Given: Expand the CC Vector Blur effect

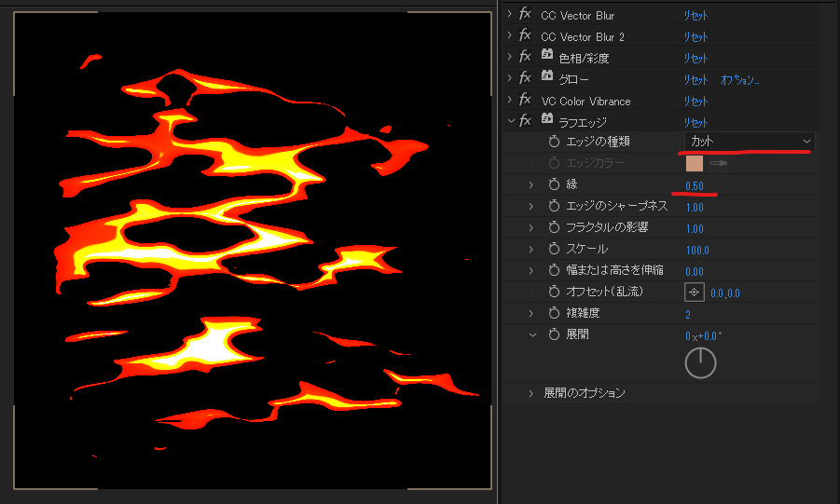Looking at the screenshot, I should point(509,15).
